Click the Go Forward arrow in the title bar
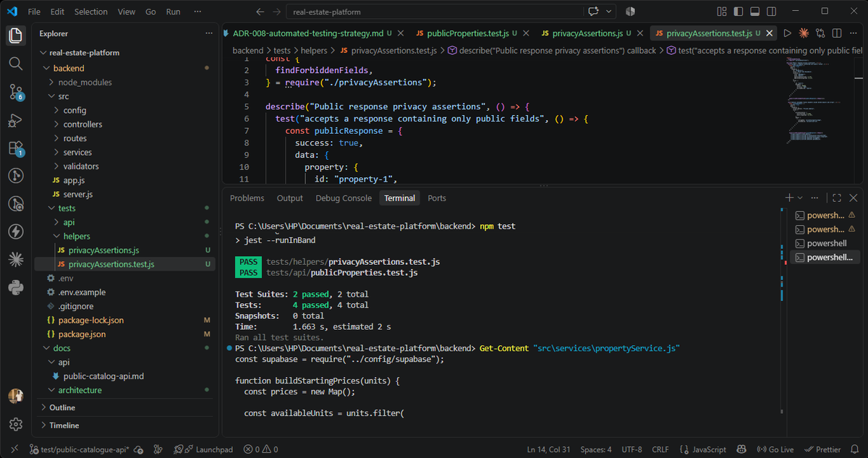The image size is (868, 458). pyautogui.click(x=277, y=12)
